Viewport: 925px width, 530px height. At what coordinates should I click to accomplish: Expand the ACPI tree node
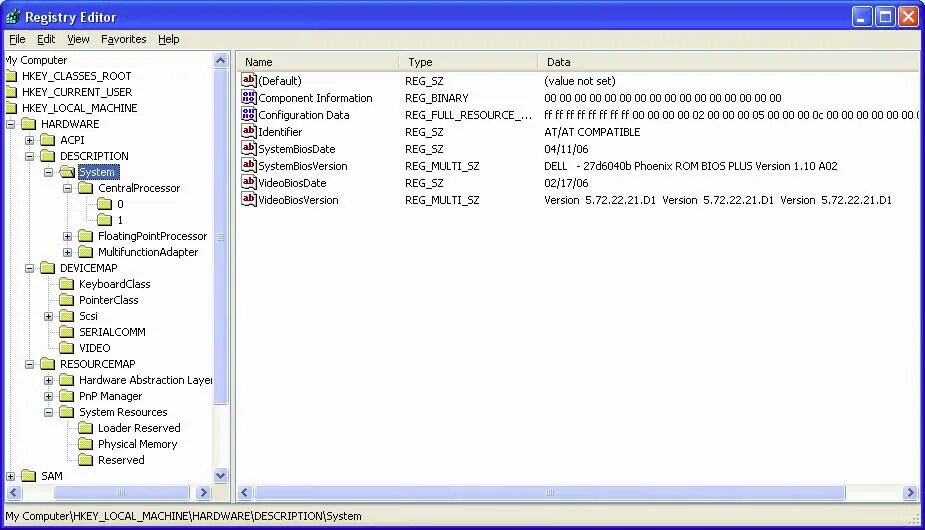click(29, 140)
